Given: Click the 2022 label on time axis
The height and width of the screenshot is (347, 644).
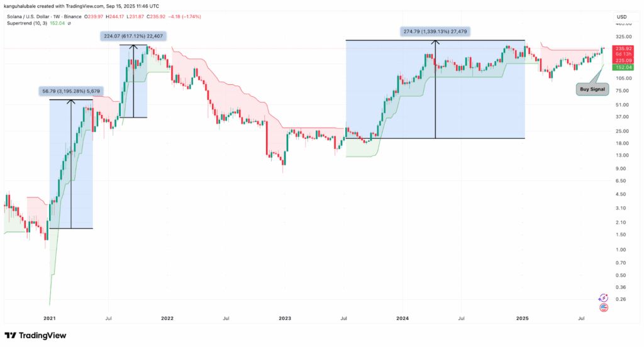Looking at the screenshot, I should click(x=167, y=319).
